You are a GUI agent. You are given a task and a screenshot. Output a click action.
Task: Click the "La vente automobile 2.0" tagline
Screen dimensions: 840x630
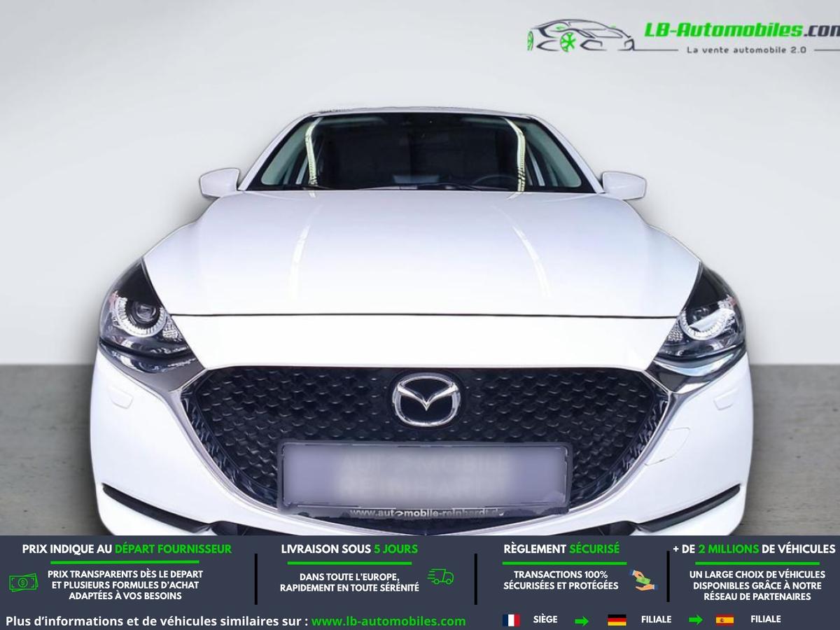(x=746, y=50)
